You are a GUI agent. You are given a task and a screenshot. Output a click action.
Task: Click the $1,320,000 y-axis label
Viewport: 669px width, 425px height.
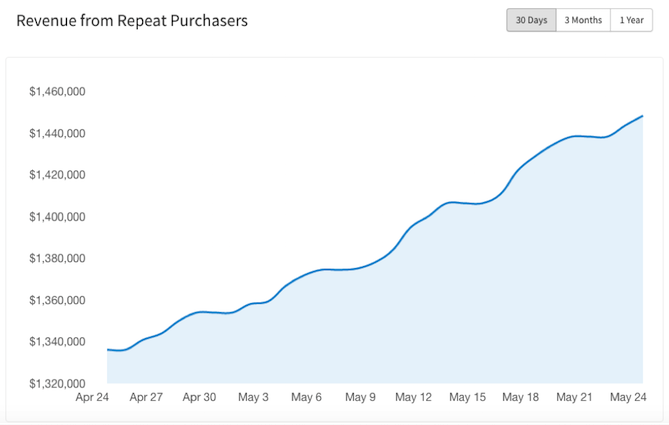57,383
